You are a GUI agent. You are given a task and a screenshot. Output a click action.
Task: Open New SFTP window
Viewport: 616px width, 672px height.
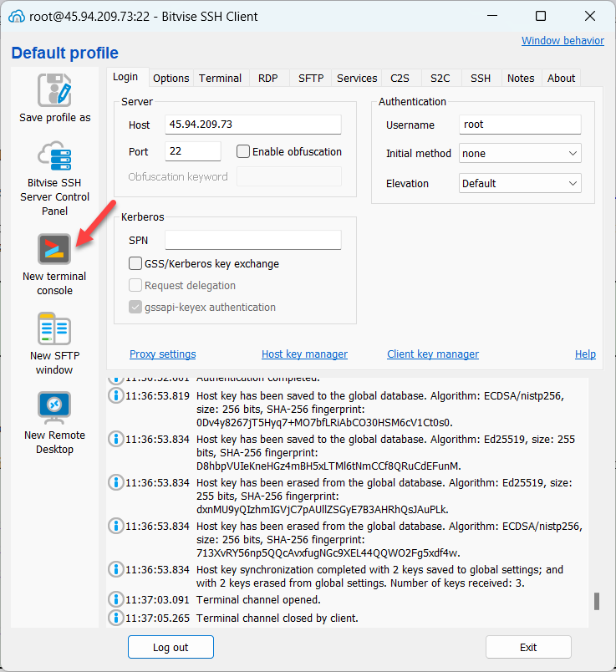54,330
